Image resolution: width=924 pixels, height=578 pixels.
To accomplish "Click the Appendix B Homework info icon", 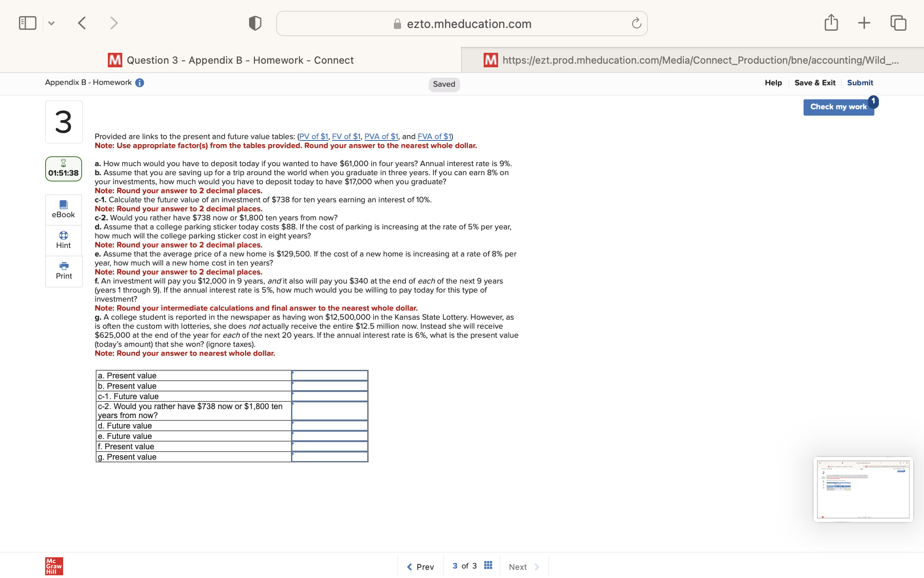I will tap(139, 82).
